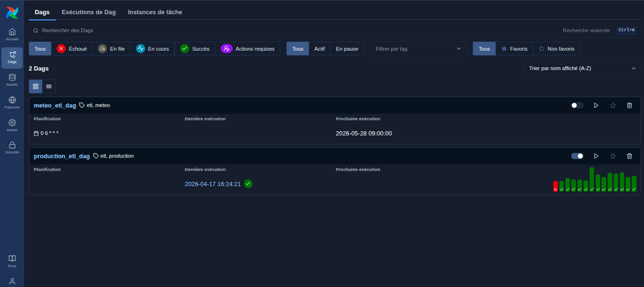Delete production_etl_dag using the trash icon
644x287 pixels.
629,156
